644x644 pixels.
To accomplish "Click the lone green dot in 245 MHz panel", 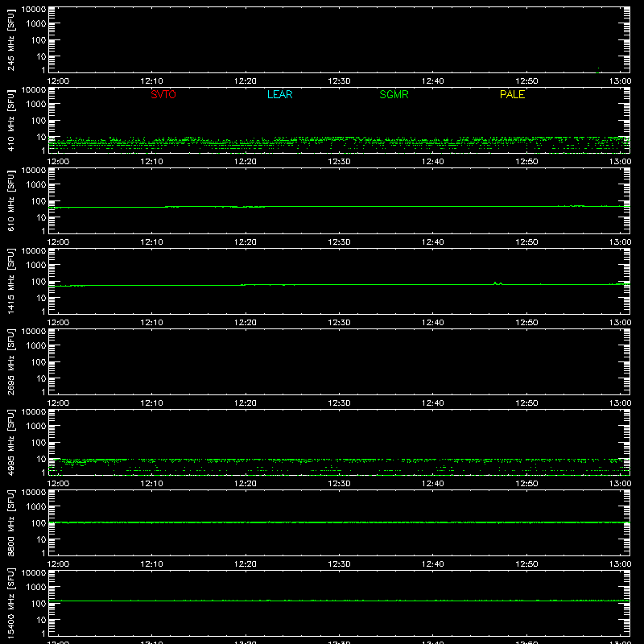I will [598, 68].
